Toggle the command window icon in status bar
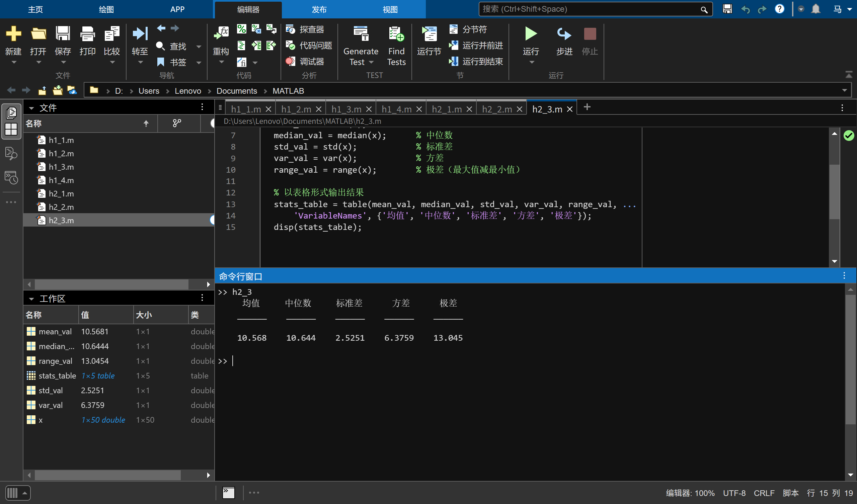The height and width of the screenshot is (504, 857). point(229,492)
